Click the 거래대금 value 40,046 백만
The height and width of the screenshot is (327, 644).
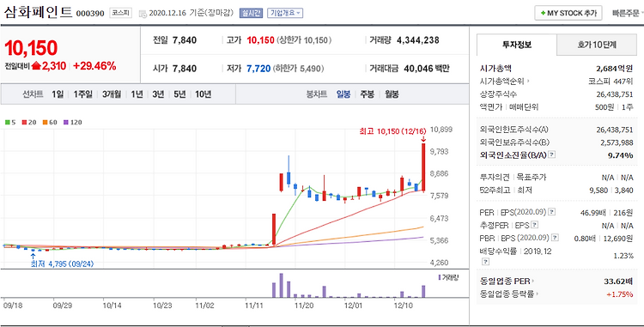(426, 69)
